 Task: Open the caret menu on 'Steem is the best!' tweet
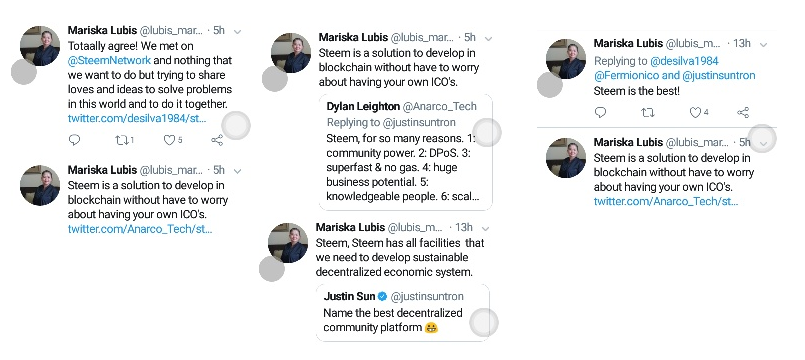[763, 44]
